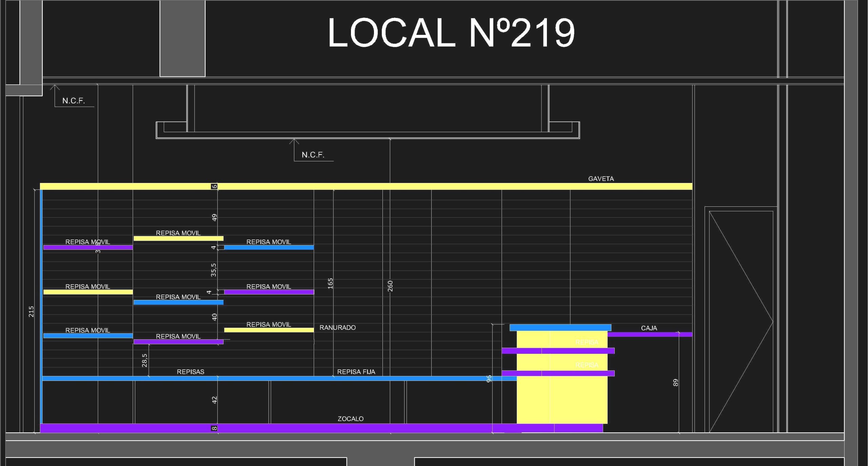Select the 96 counter height dimension
This screenshot has height=466, width=868.
[489, 379]
